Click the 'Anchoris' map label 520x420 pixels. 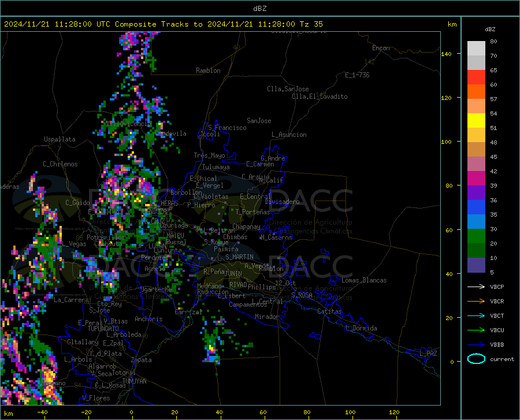click(148, 319)
